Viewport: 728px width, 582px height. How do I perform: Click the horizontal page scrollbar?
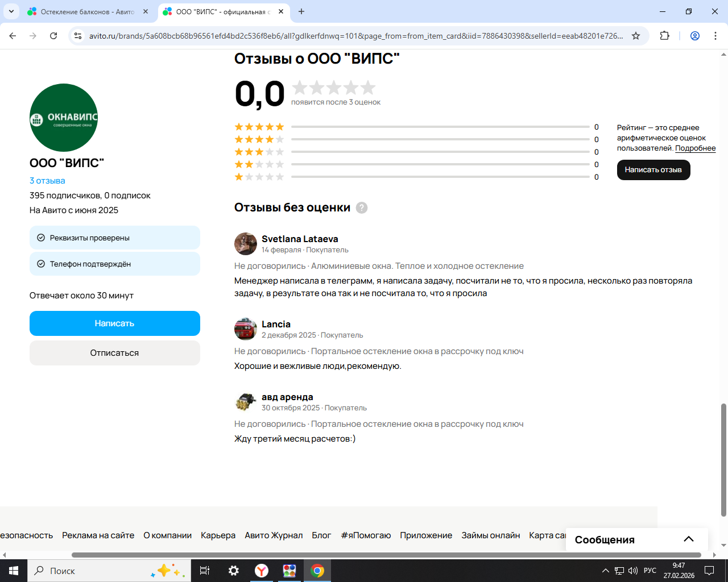point(386,555)
